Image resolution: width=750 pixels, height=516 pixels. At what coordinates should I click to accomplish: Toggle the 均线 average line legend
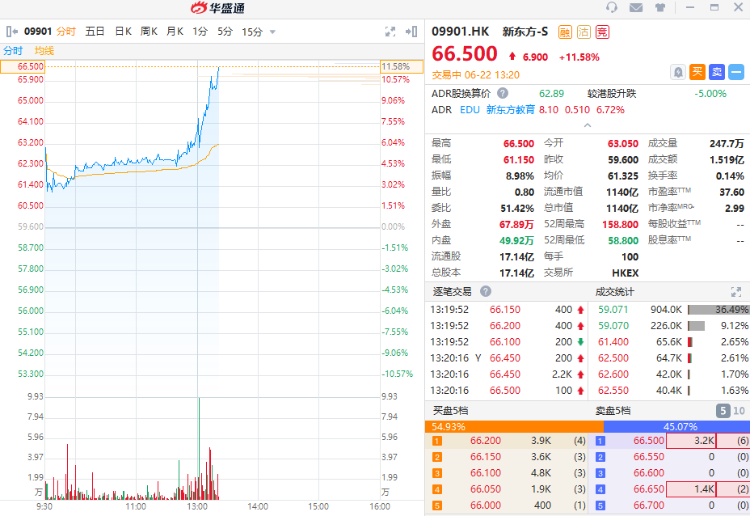click(x=44, y=51)
